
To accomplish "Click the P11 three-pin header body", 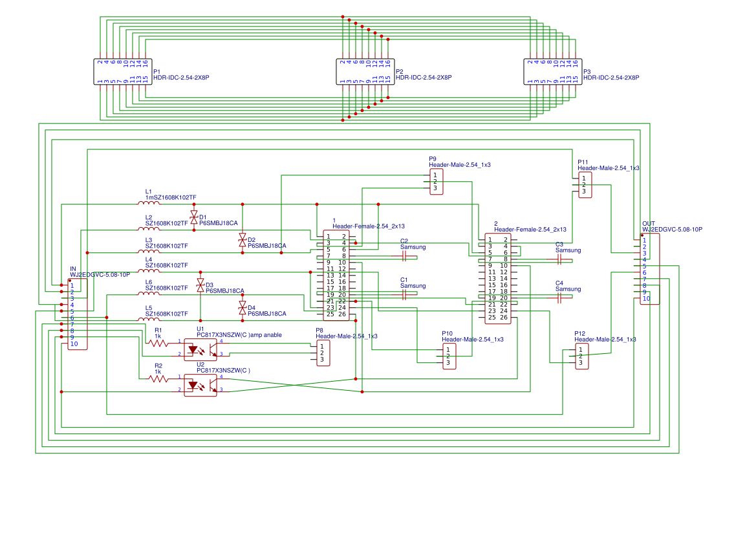I will (x=585, y=185).
